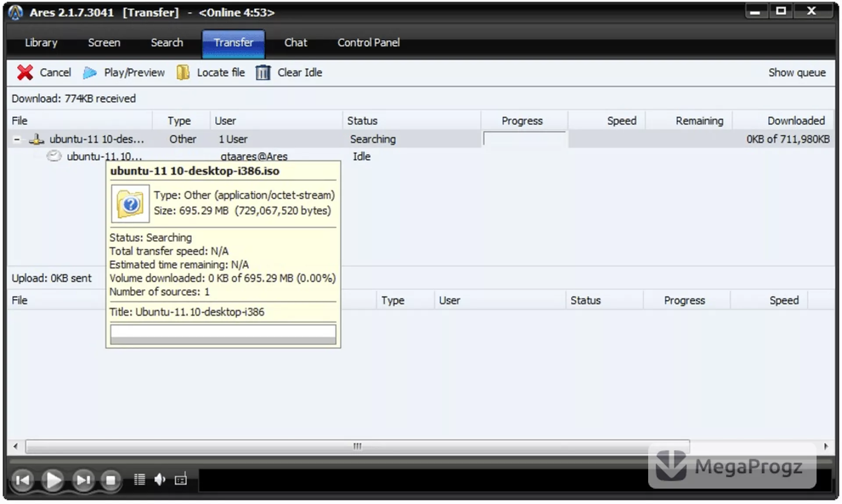This screenshot has width=842, height=504.
Task: Select the ubuntu-11.10... source row
Action: click(421, 156)
